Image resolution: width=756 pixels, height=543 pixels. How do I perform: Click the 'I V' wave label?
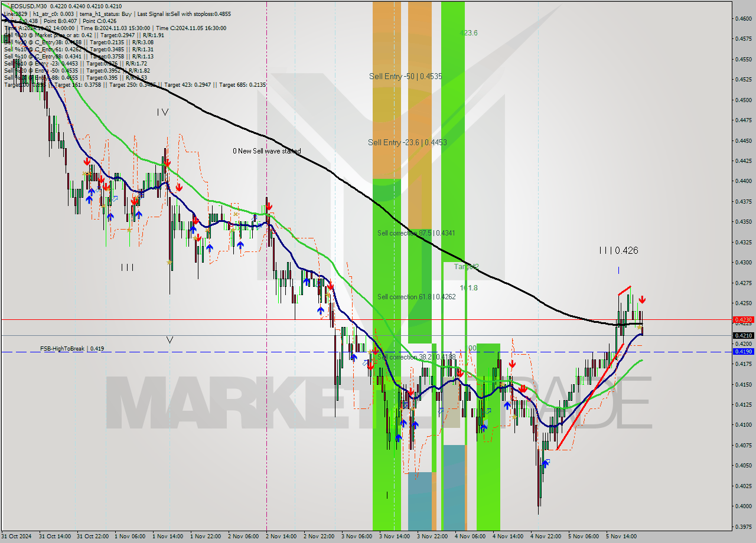point(163,112)
